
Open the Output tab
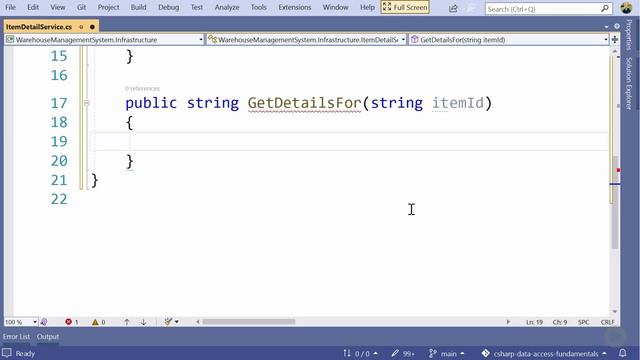[48, 337]
